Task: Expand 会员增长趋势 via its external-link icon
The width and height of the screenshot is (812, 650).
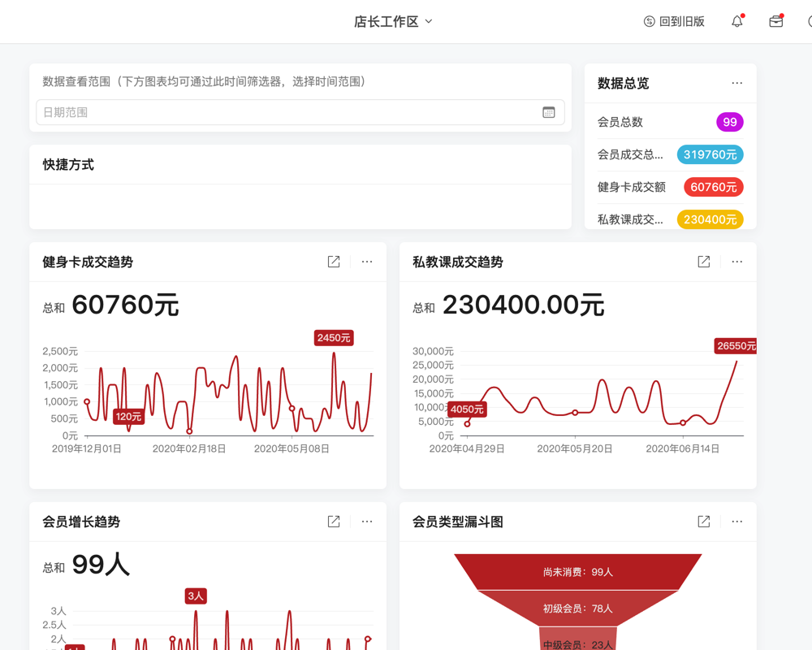Action: click(333, 521)
